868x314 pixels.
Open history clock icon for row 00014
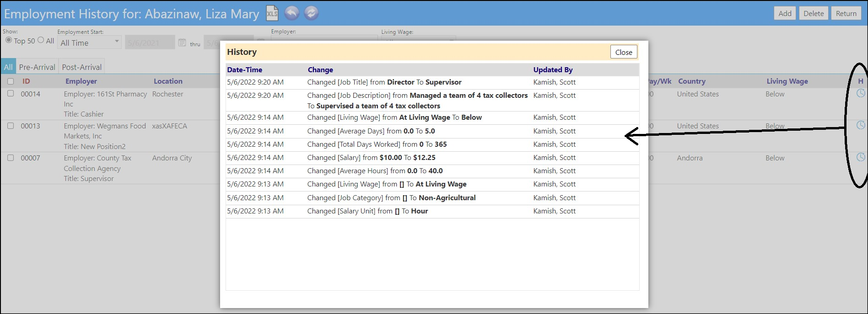(861, 93)
